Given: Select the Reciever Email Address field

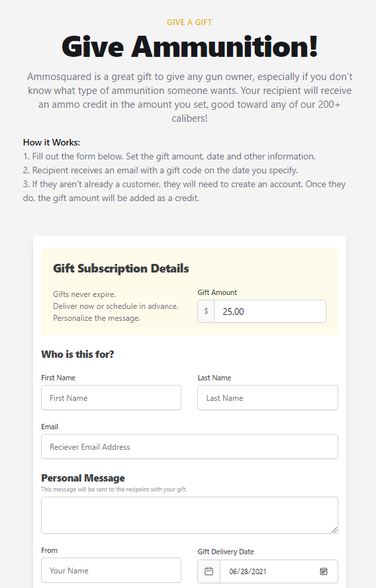Looking at the screenshot, I should click(189, 446).
